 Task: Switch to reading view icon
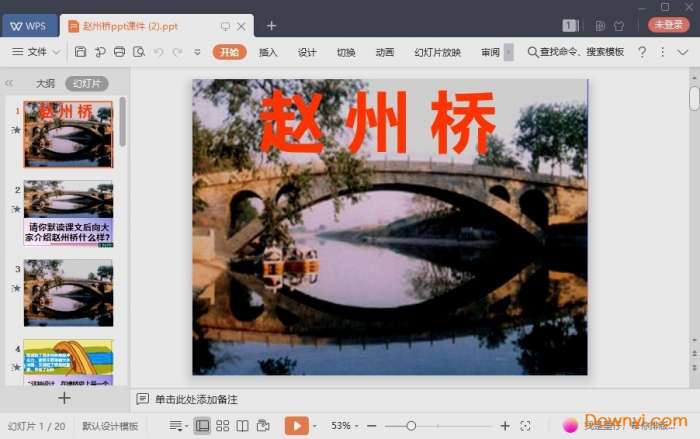242,426
